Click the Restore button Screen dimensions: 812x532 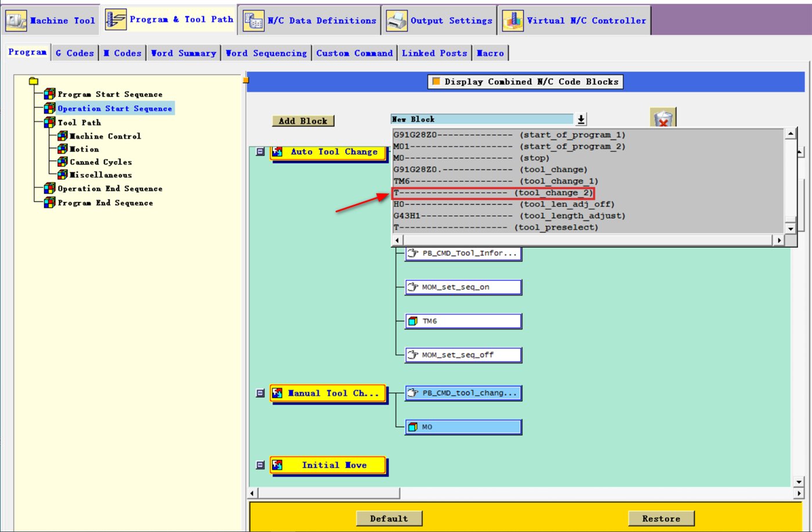point(661,519)
